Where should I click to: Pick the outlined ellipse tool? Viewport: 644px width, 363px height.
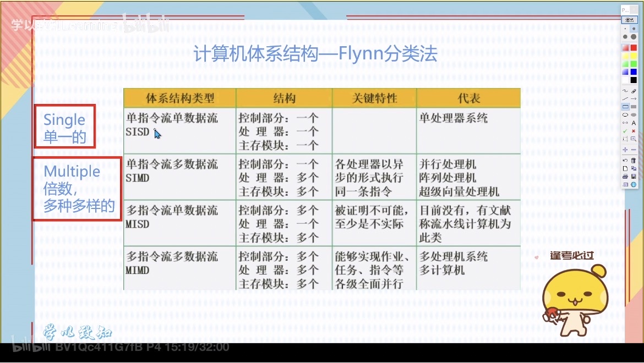(625, 115)
